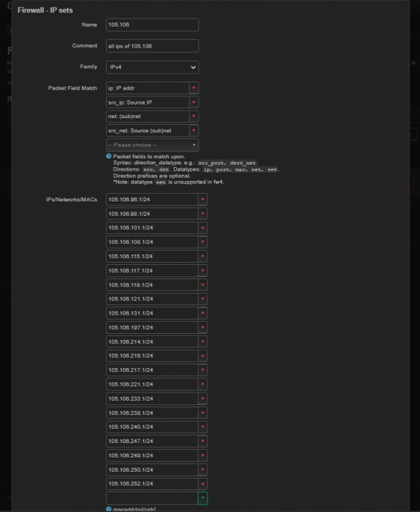The width and height of the screenshot is (420, 512).
Task: Delete the 105.106.240.1/24 entry
Action: click(x=203, y=427)
